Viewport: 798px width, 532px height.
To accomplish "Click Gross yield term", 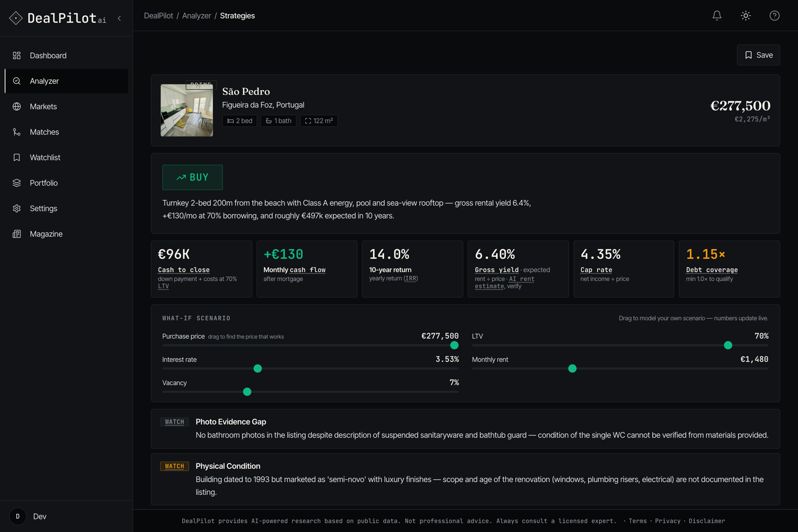I will [497, 270].
